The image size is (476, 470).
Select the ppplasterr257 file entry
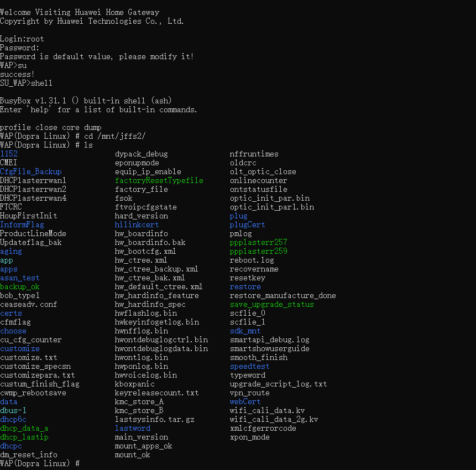tap(258, 242)
